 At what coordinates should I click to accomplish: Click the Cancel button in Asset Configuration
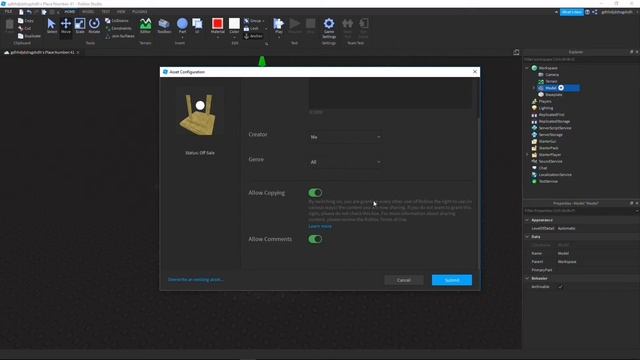point(404,280)
